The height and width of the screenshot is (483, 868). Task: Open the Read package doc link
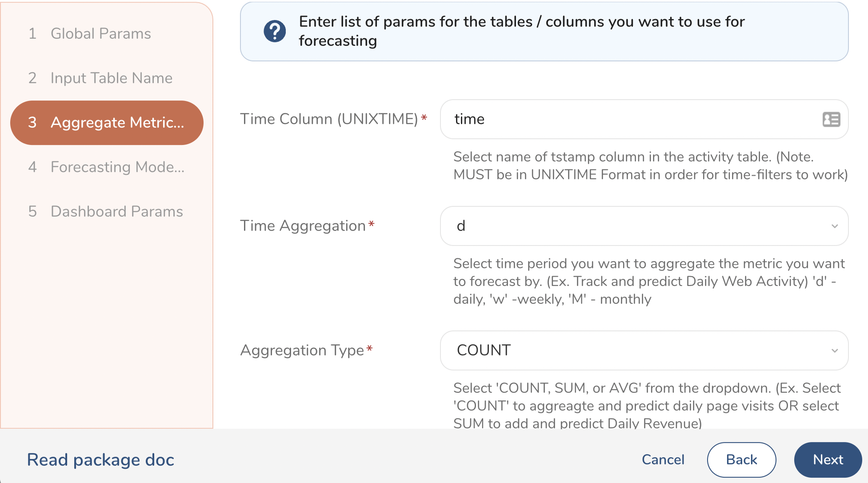(100, 459)
